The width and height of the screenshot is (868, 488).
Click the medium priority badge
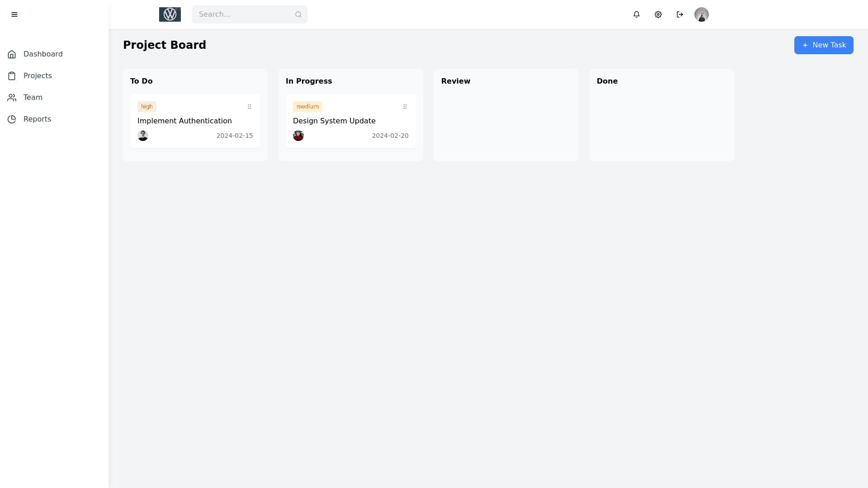[307, 107]
